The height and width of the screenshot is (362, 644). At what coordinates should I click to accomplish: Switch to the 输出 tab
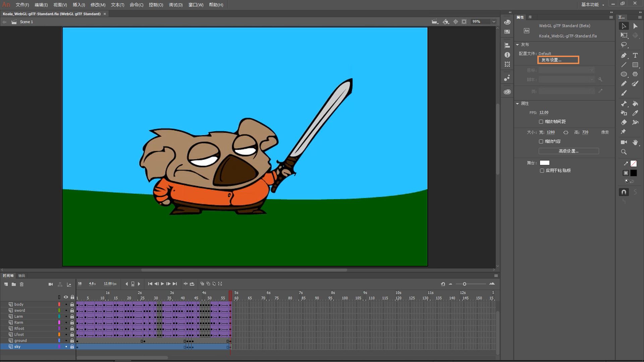coord(21,276)
